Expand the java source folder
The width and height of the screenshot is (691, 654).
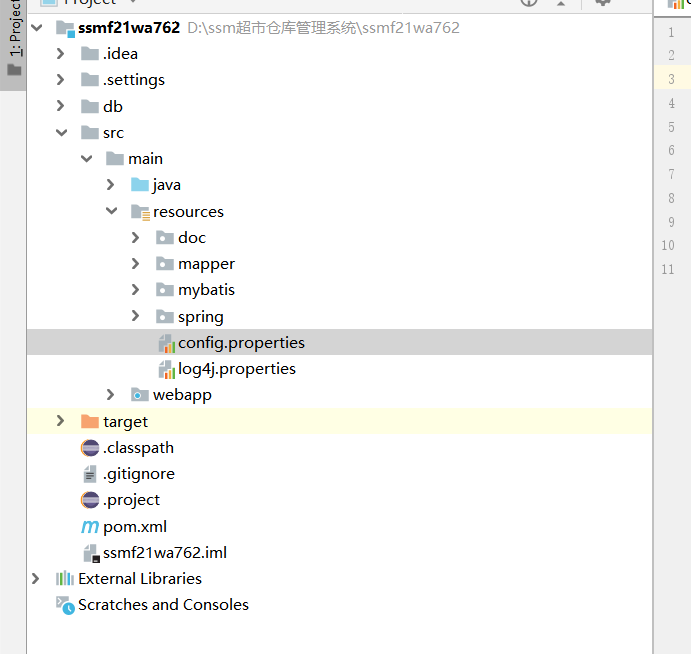110,185
